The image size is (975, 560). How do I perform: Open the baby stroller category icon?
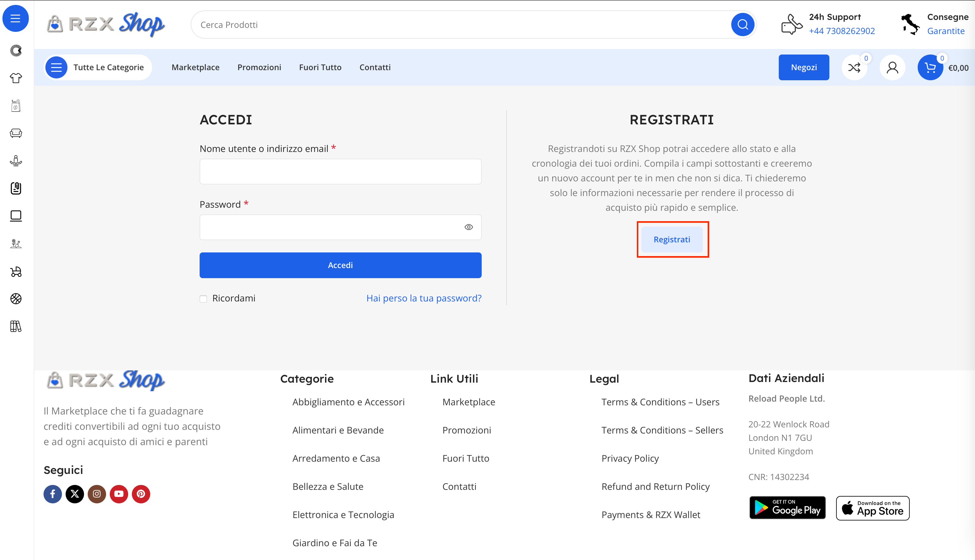(16, 271)
